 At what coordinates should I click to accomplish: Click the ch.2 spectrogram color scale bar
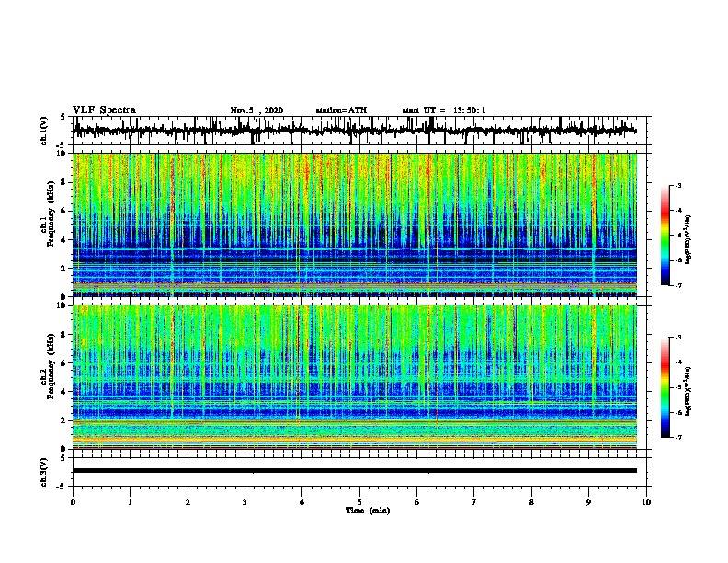665,387
